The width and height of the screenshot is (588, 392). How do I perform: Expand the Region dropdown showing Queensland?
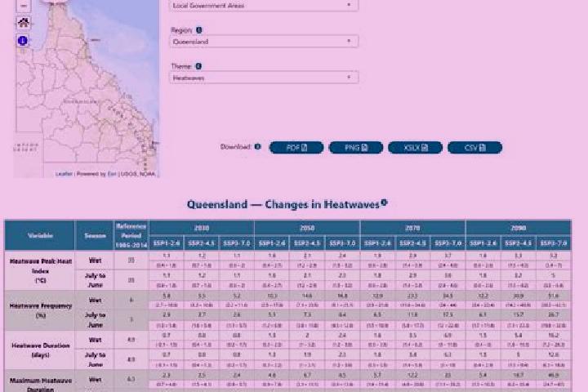coord(264,42)
